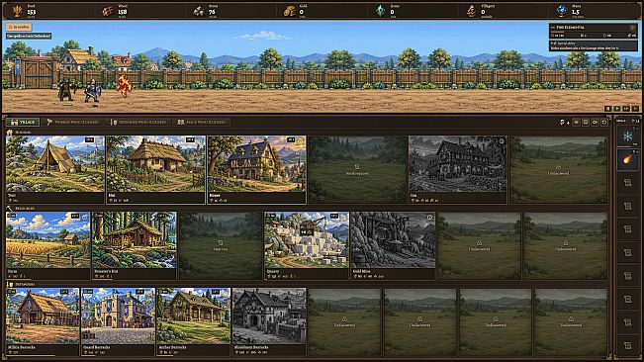The width and height of the screenshot is (644, 362).
Task: Click the first empty scroll spell slot
Action: (x=627, y=183)
